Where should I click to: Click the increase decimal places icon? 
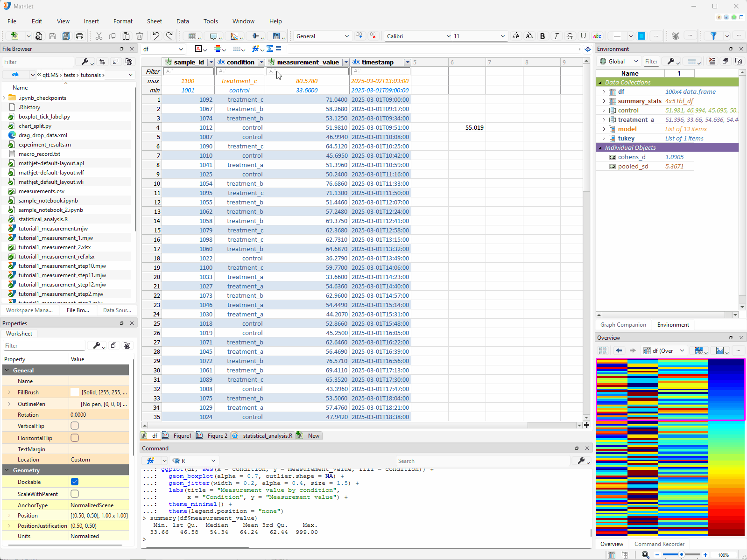[x=359, y=36]
